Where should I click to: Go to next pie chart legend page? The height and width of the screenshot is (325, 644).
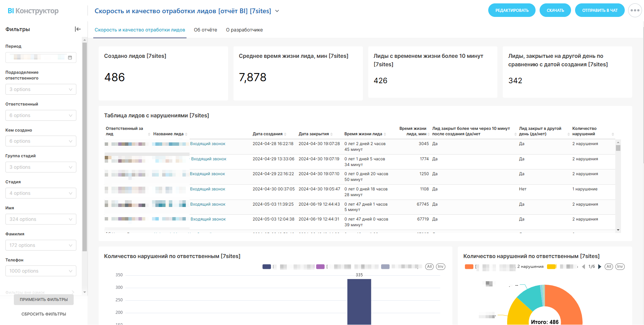click(600, 266)
